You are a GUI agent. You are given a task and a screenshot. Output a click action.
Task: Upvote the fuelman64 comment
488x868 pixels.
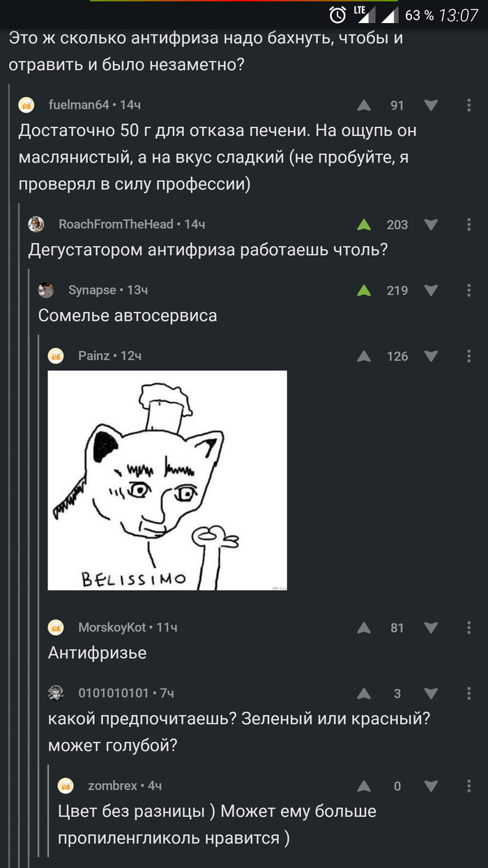click(364, 105)
